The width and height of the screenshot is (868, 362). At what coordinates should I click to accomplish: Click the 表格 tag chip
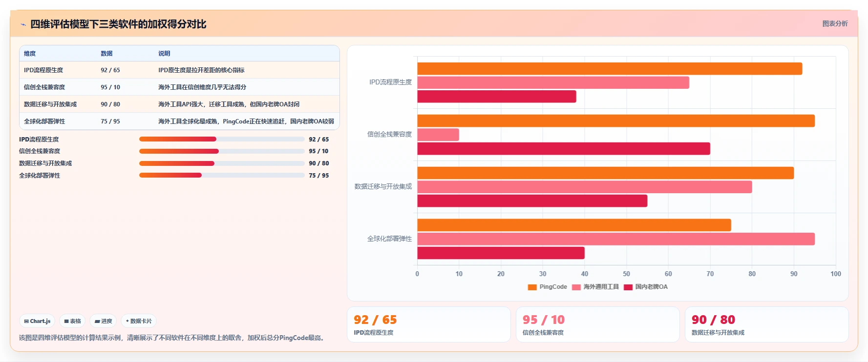pos(72,321)
